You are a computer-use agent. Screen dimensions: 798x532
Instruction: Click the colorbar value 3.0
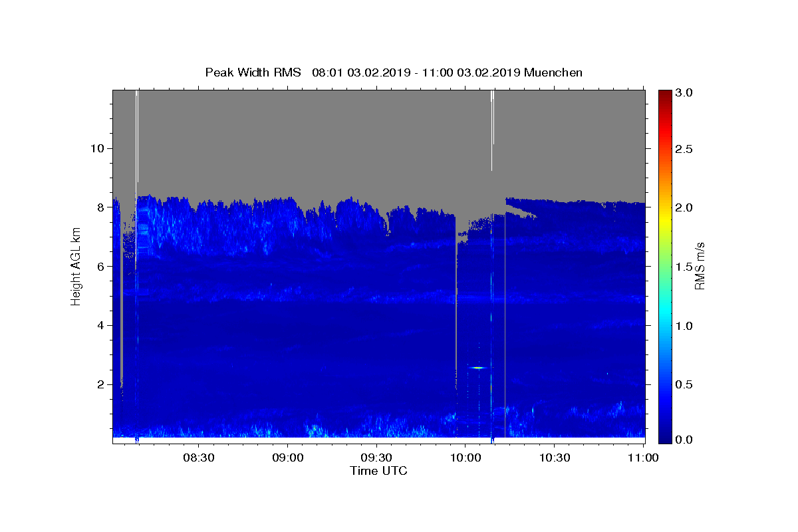coord(685,92)
